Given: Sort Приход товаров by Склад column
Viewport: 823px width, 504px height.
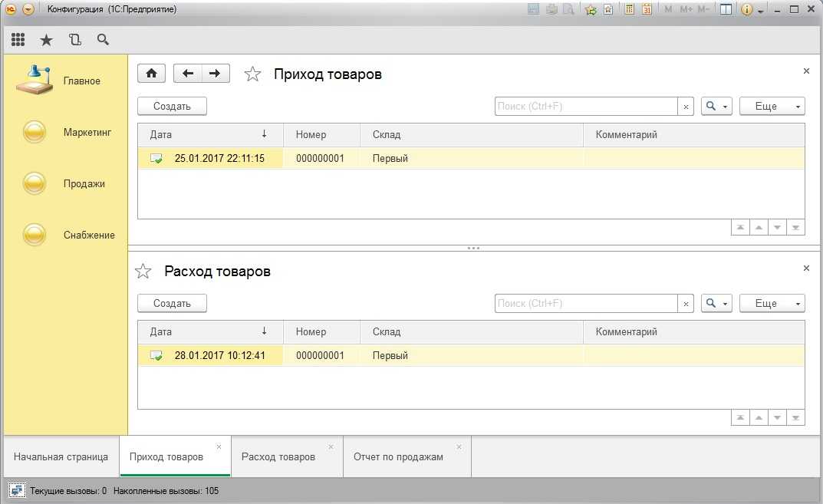Looking at the screenshot, I should (472, 134).
